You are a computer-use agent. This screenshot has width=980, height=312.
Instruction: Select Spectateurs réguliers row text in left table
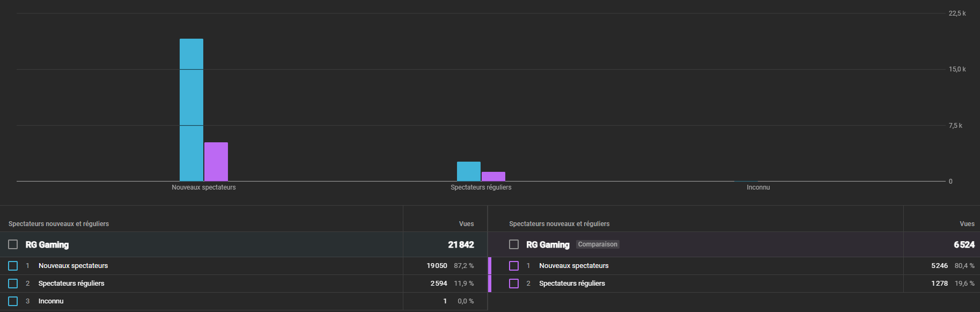71,284
